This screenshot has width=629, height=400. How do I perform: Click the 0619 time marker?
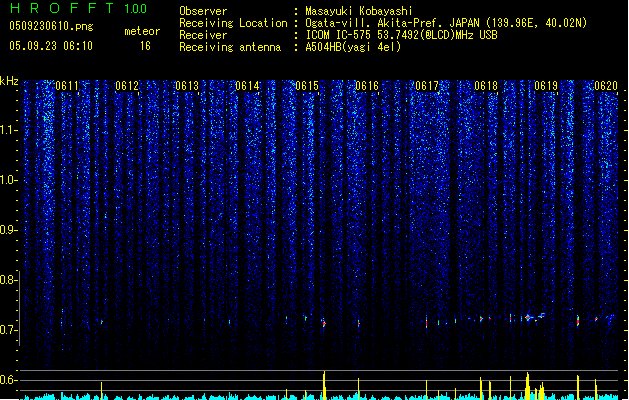546,86
